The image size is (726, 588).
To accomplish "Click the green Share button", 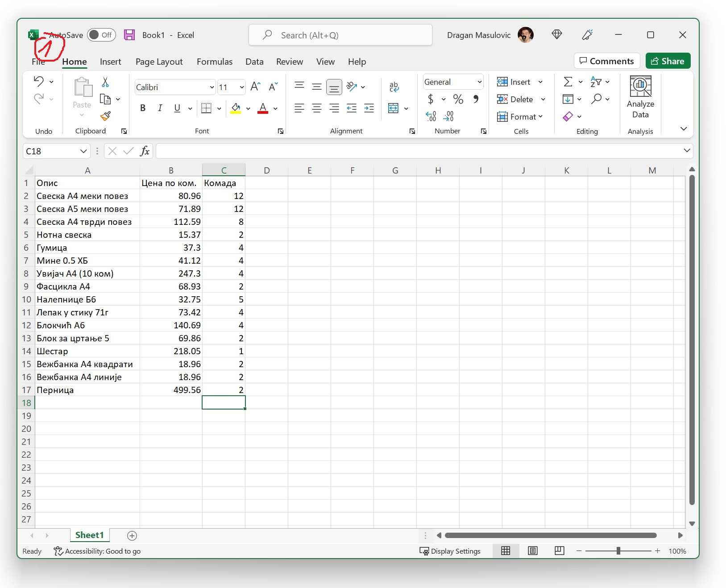I will point(668,61).
